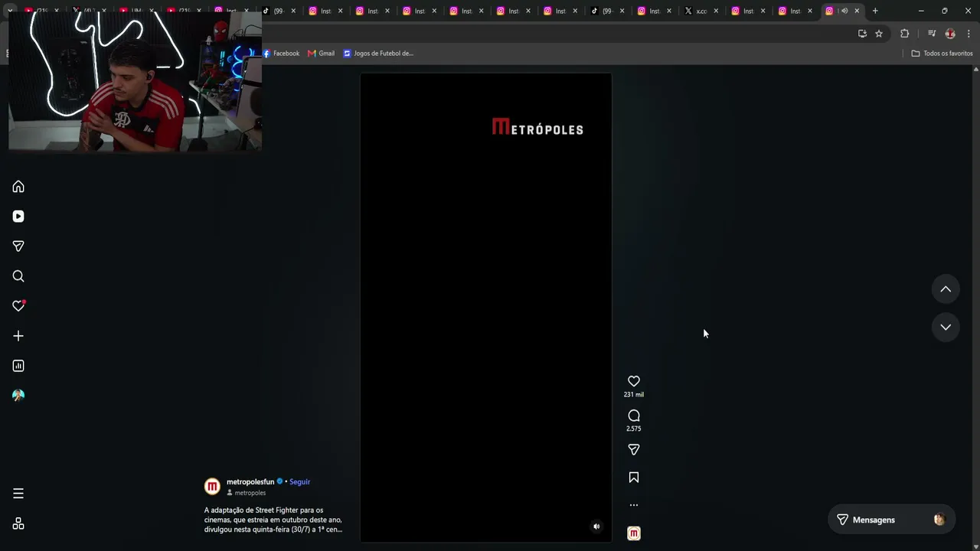The width and height of the screenshot is (980, 551).
Task: Mute the tab using its audio icon
Action: [x=844, y=11]
